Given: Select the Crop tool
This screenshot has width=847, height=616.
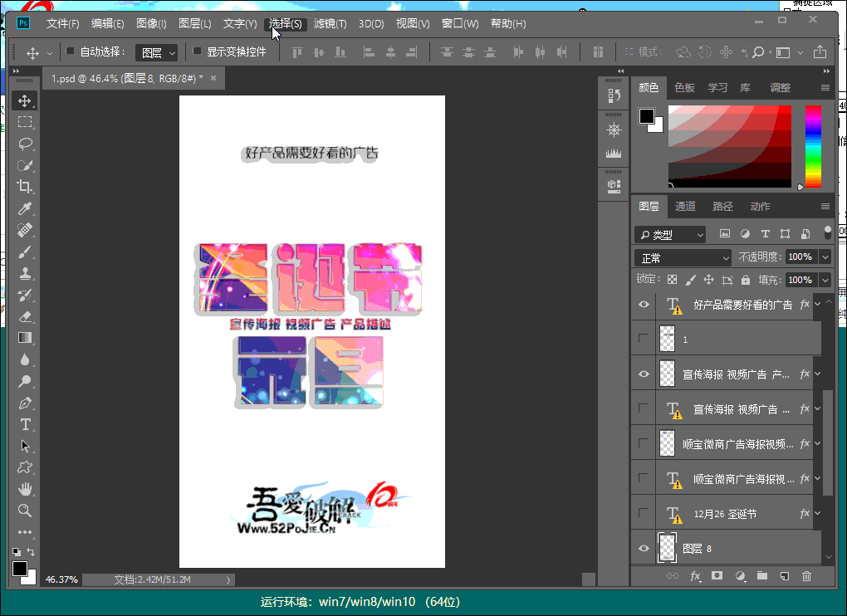Looking at the screenshot, I should tap(25, 187).
